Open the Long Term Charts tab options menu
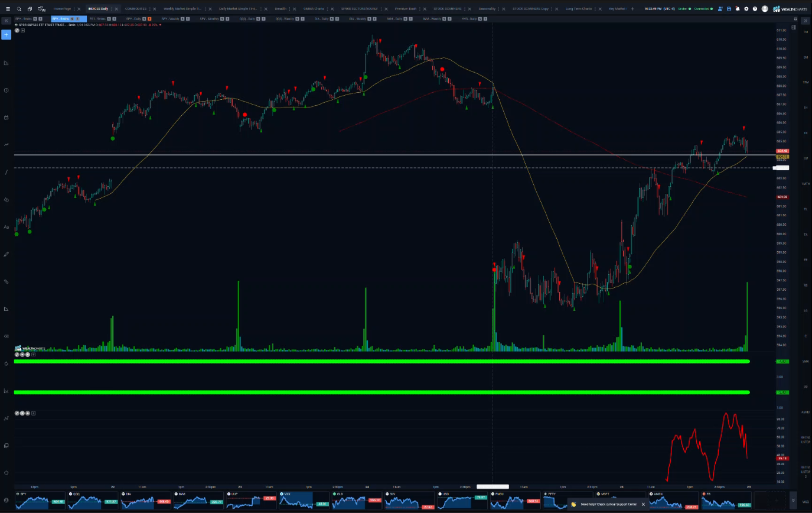 pyautogui.click(x=595, y=9)
